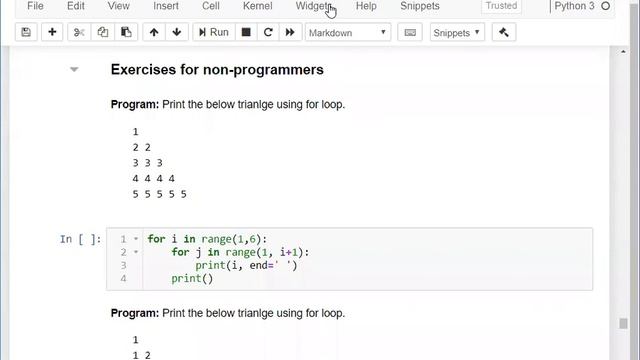Move selected cell down arrow
This screenshot has height=360, width=640.
point(177,32)
